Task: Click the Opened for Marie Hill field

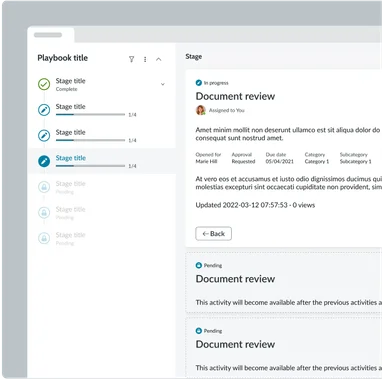Action: (208, 158)
